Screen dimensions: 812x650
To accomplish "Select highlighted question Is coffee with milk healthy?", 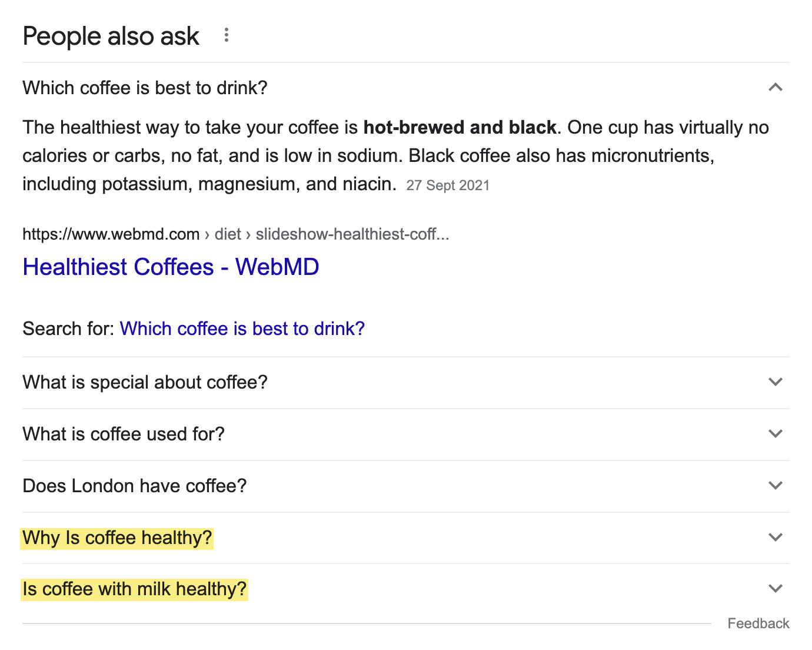I will (134, 589).
